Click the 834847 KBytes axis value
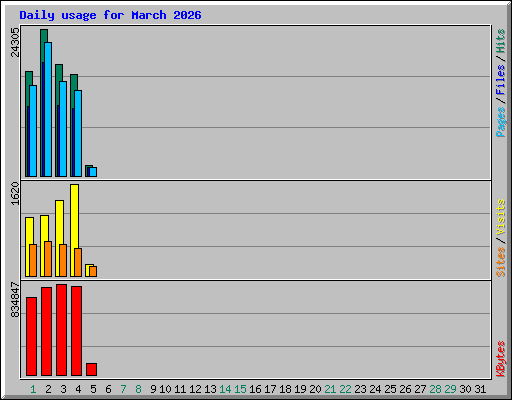This screenshot has height=400, width=512. pyautogui.click(x=15, y=300)
